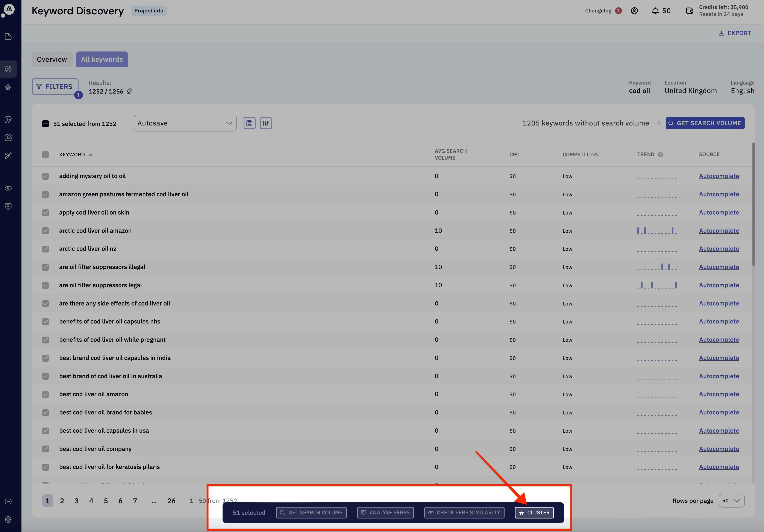Sort by the Keyword column arrow
This screenshot has height=532, width=764.
click(91, 155)
